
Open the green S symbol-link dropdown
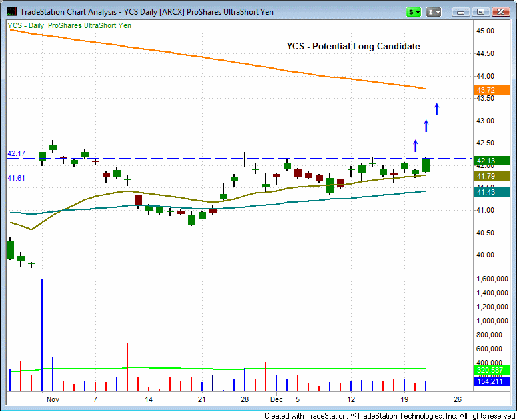pos(414,12)
